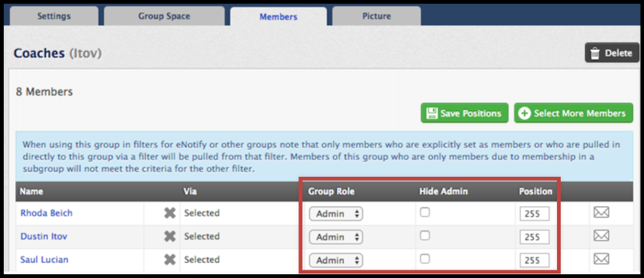Screen dimensions: 644x278
Task: Click the Save Positions button
Action: tap(465, 113)
